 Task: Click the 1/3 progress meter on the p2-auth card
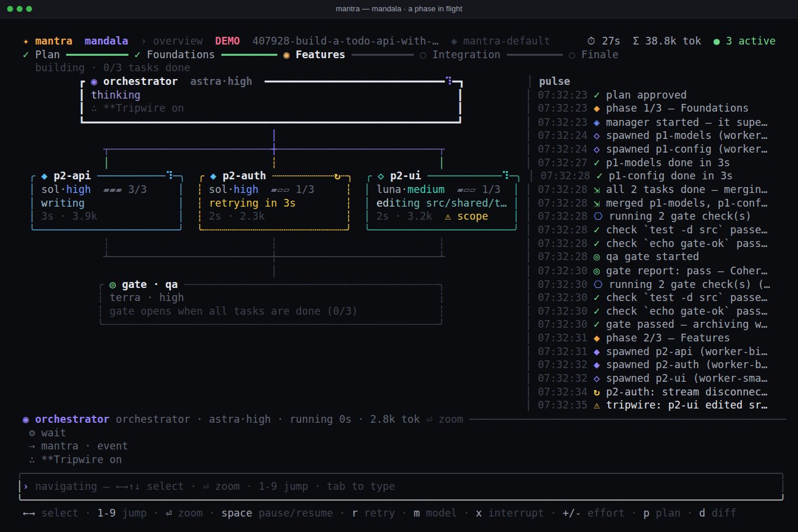click(x=292, y=189)
